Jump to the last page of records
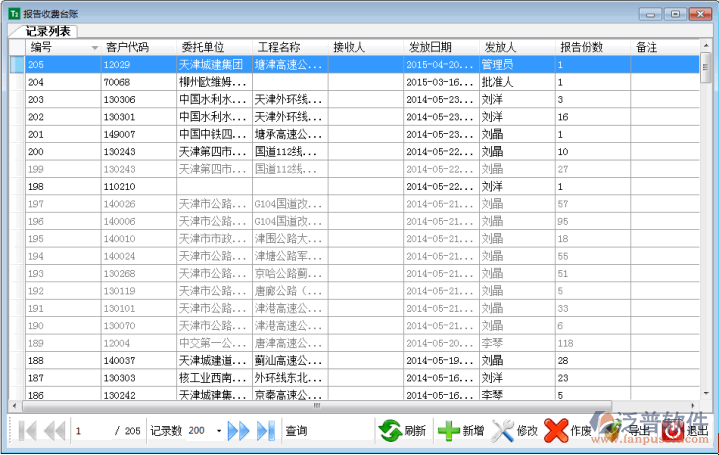The width and height of the screenshot is (719, 455). [x=265, y=431]
